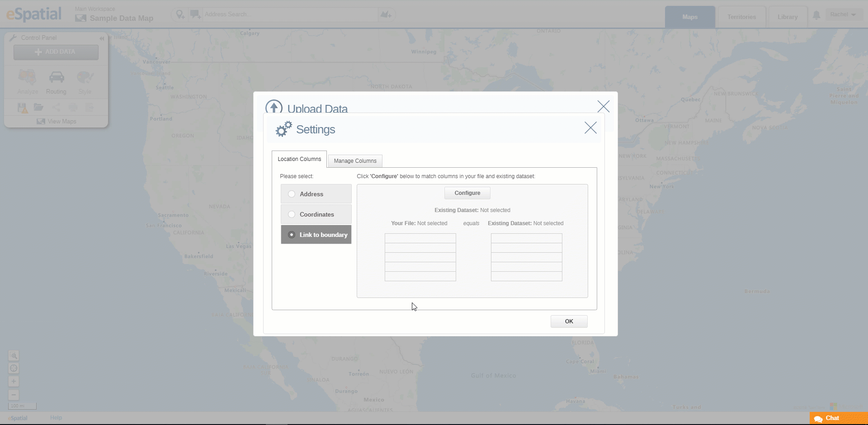Viewport: 868px width, 425px height.
Task: Open the Maps tab in header
Action: [690, 17]
